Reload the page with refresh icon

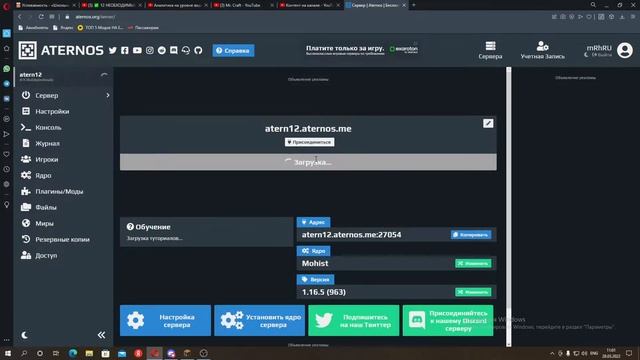41,17
